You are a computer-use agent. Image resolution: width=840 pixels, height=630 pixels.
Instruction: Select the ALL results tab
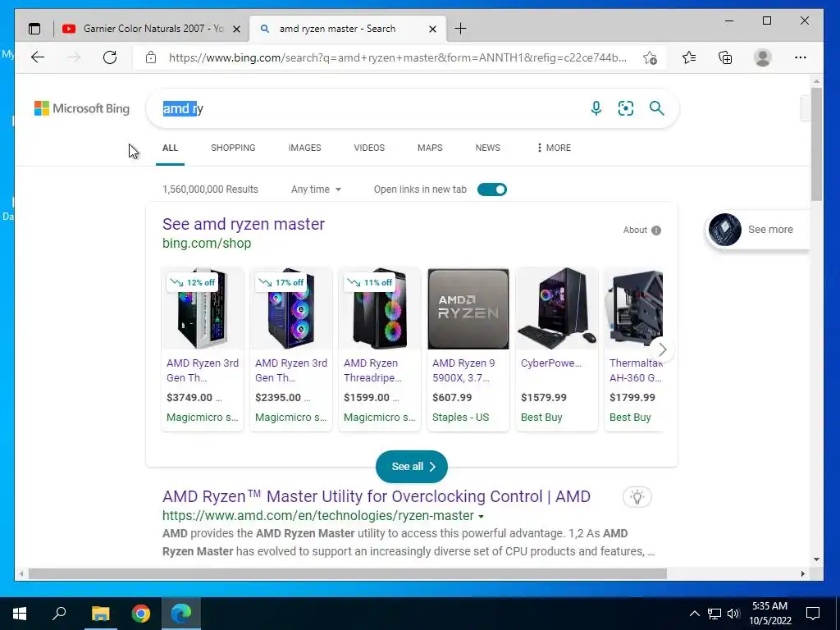click(x=170, y=148)
